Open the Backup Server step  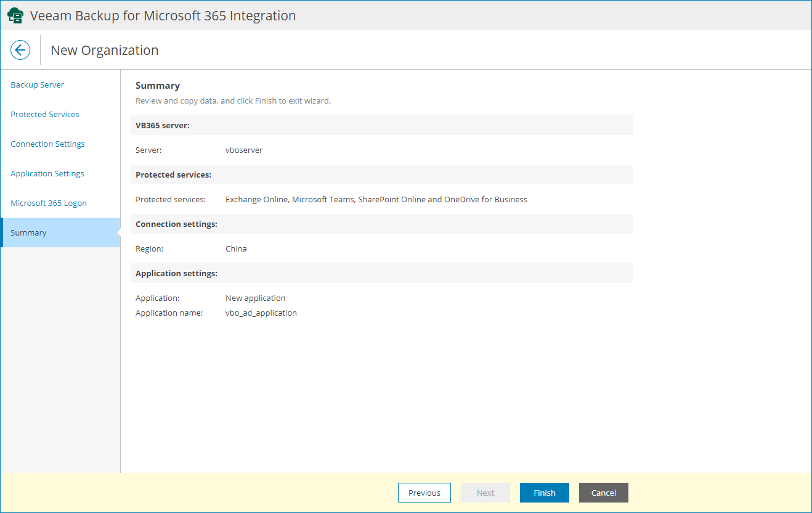pyautogui.click(x=38, y=84)
